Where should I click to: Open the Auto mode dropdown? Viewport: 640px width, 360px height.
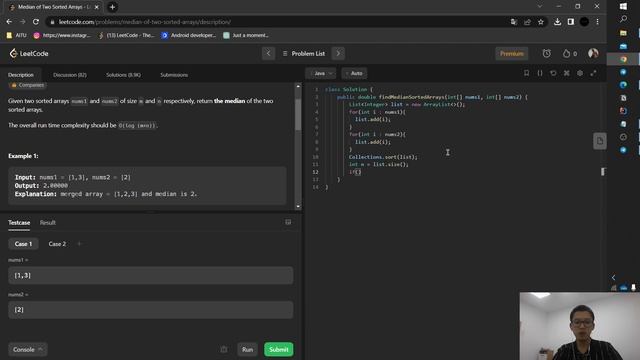coord(354,73)
